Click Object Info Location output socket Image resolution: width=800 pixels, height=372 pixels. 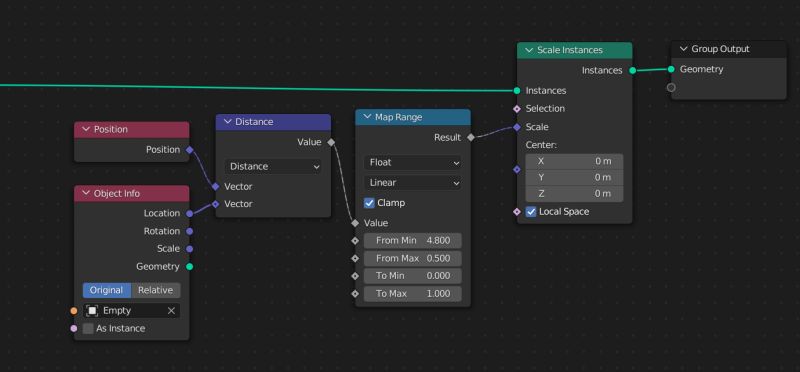[190, 213]
